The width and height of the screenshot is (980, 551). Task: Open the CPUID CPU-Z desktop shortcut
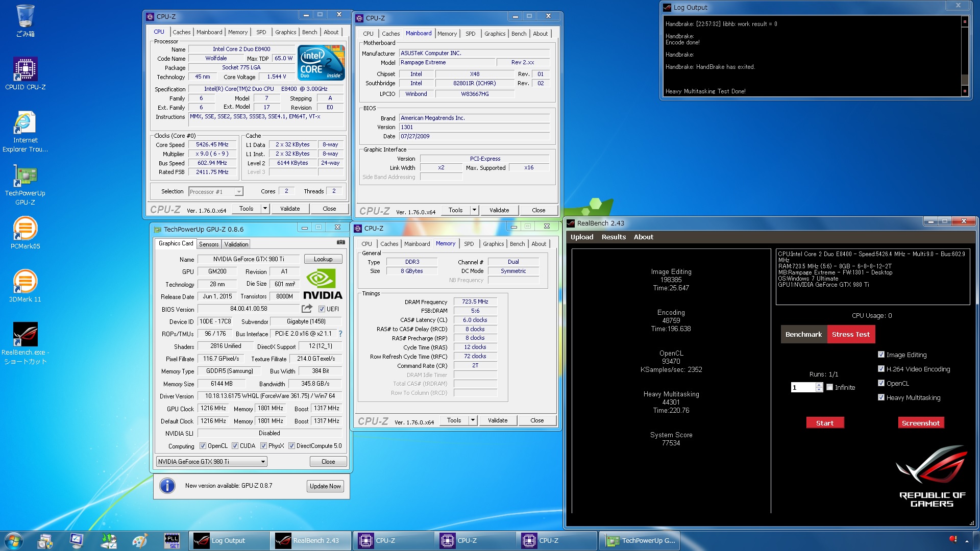coord(25,73)
